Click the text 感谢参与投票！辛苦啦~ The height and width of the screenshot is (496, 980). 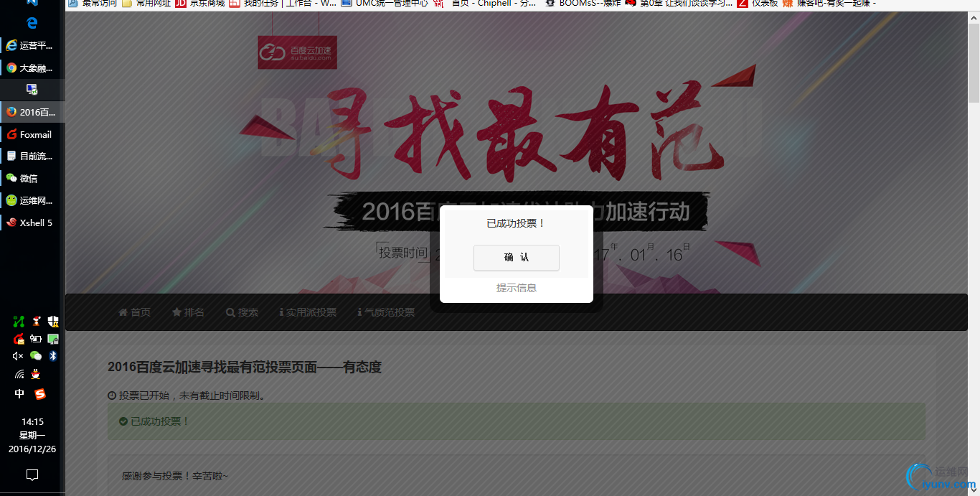[175, 476]
